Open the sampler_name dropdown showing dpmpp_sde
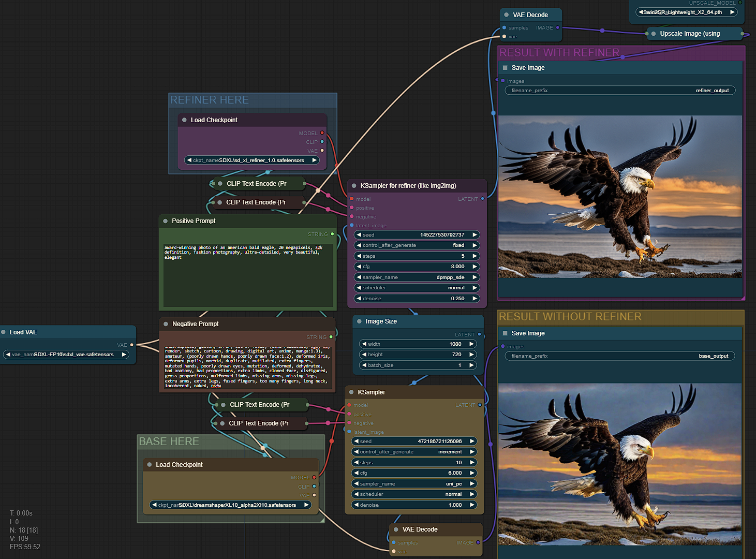Screen dimensions: 756x559 417,277
